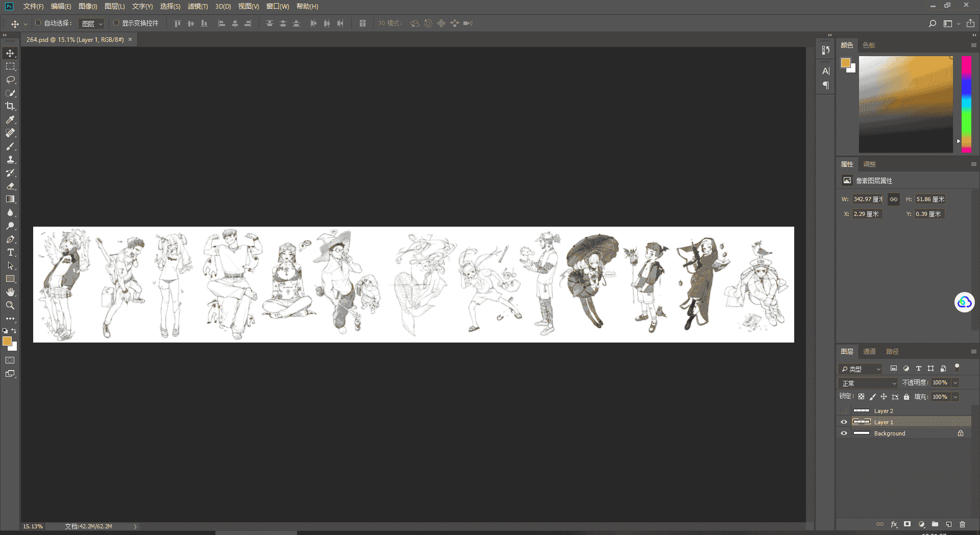Viewport: 980px width, 535px height.
Task: Open the Layers panel menu
Action: tap(973, 352)
